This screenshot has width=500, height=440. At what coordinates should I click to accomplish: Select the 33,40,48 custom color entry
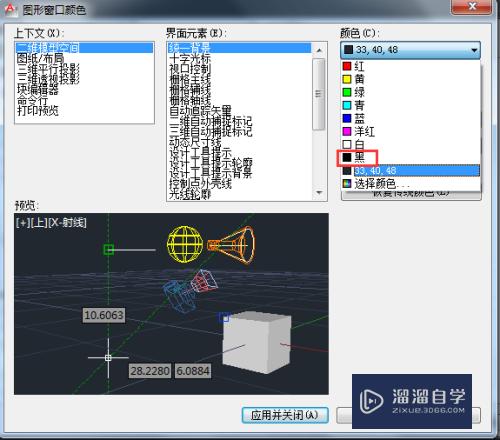tap(410, 171)
